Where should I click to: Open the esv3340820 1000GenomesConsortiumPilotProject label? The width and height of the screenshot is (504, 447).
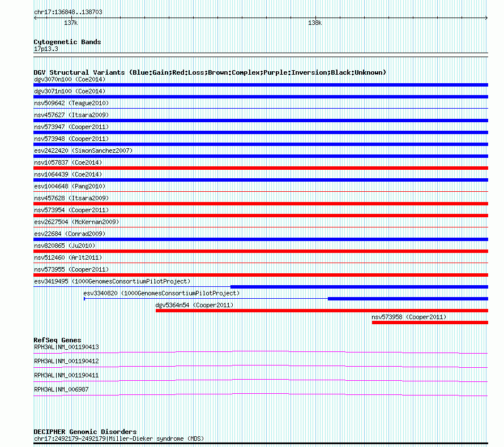tap(162, 293)
